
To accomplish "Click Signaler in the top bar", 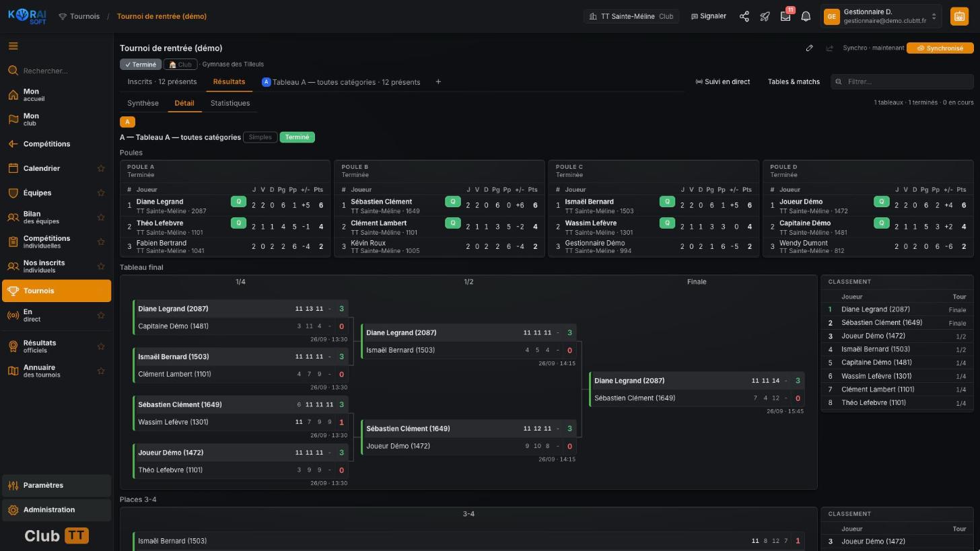I will pos(709,16).
